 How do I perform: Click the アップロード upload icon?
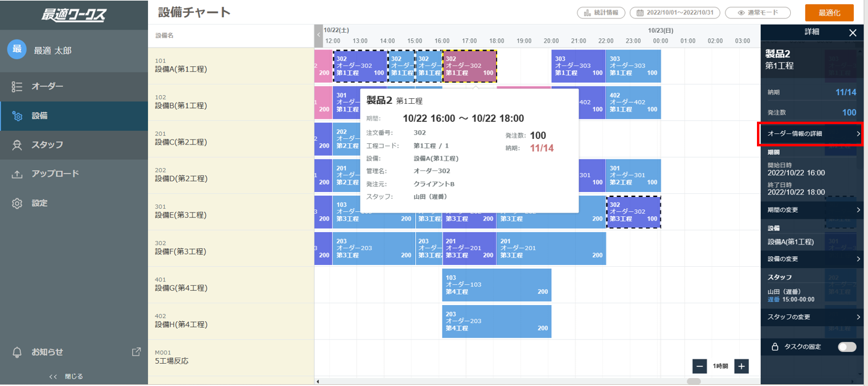17,174
